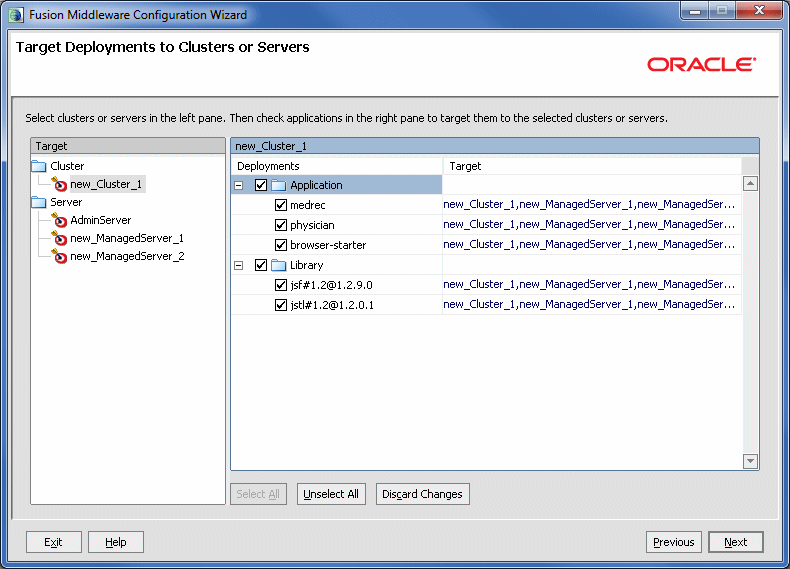
Task: Click the medrec deployment name
Action: (x=308, y=205)
